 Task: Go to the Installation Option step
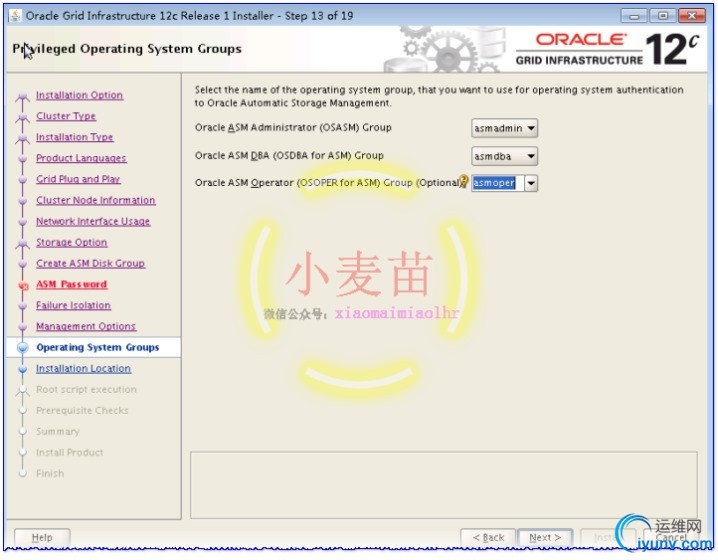80,95
